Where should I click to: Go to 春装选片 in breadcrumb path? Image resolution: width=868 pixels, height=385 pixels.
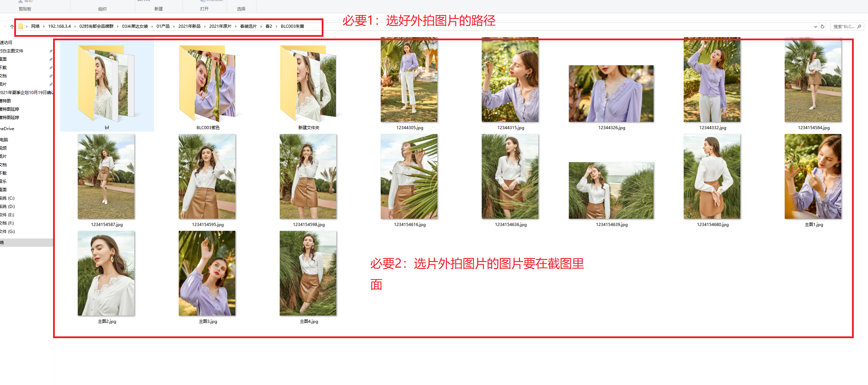pos(248,26)
